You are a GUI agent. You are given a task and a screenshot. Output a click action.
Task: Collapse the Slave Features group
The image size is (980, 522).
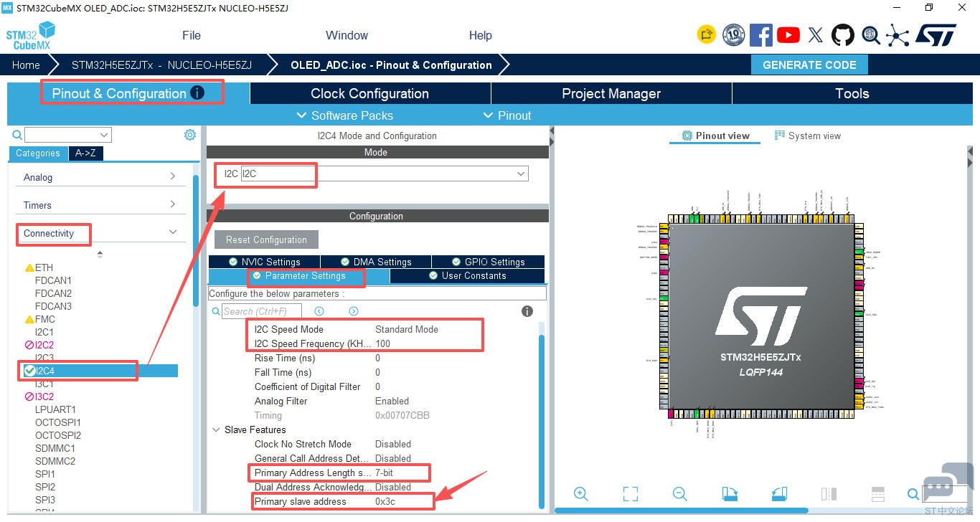click(217, 430)
